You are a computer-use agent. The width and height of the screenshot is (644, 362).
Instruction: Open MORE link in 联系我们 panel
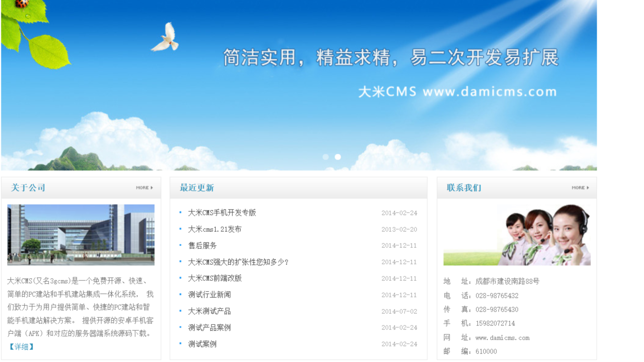580,188
